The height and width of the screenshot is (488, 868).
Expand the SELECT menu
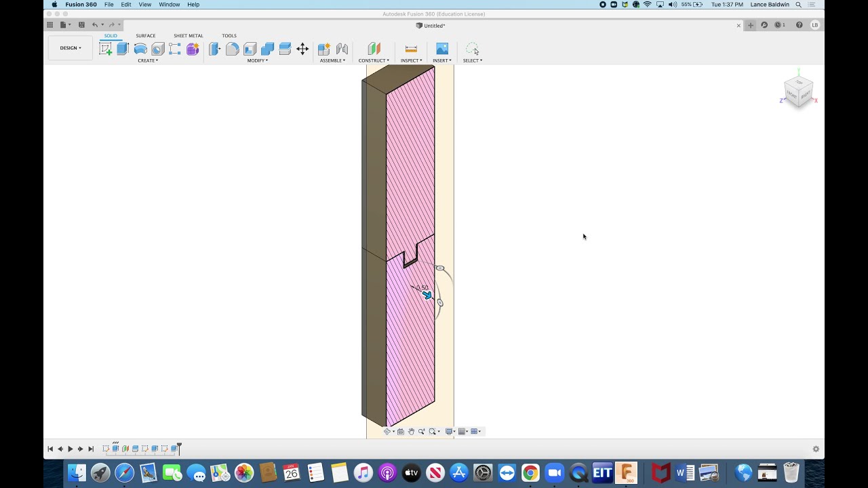[x=473, y=60]
